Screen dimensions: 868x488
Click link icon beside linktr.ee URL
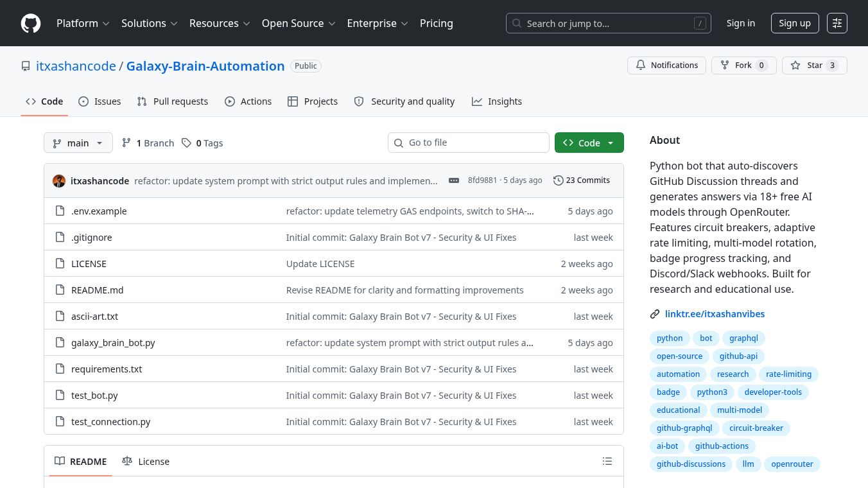point(655,314)
